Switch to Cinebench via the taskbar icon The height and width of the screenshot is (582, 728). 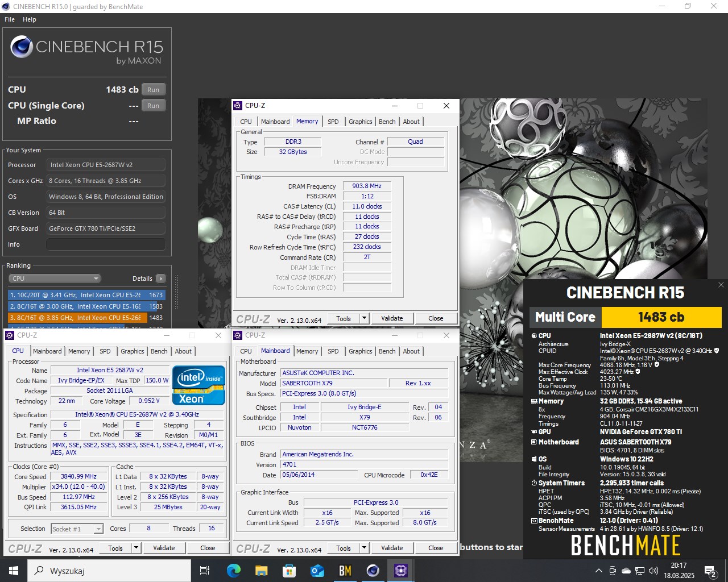point(373,571)
